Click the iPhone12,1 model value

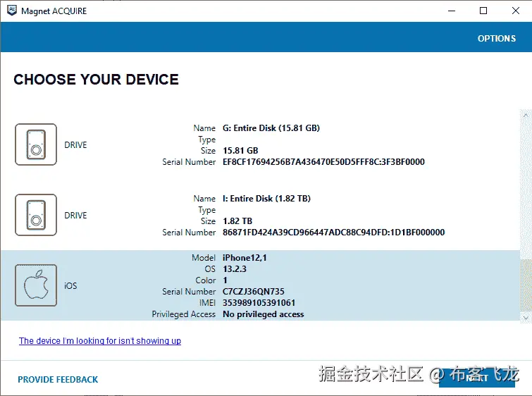coord(245,258)
